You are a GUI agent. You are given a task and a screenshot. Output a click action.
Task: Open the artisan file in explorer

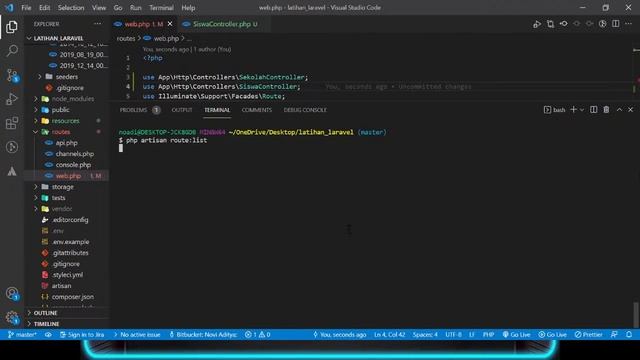(61, 286)
